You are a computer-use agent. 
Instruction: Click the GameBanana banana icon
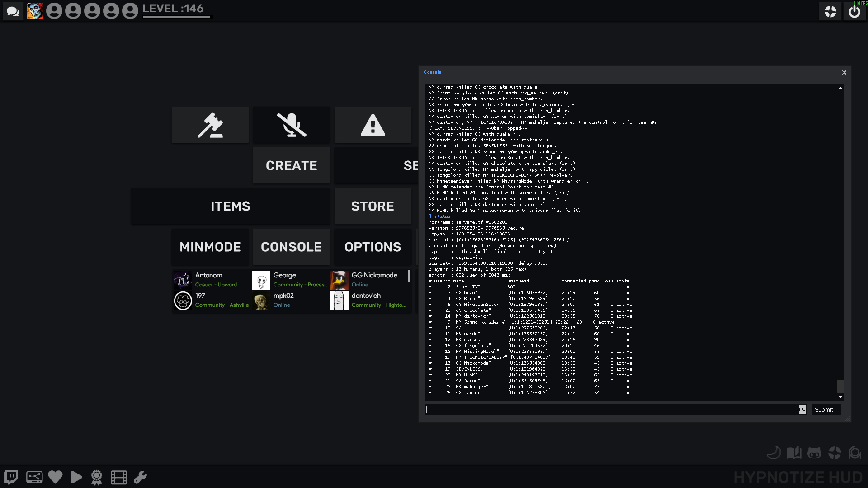(774, 453)
